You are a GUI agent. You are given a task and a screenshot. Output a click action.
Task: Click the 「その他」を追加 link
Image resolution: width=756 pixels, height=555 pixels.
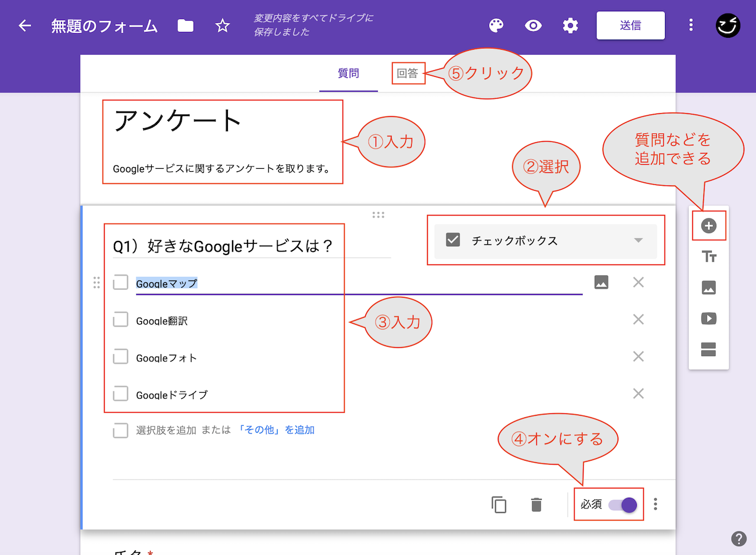276,430
